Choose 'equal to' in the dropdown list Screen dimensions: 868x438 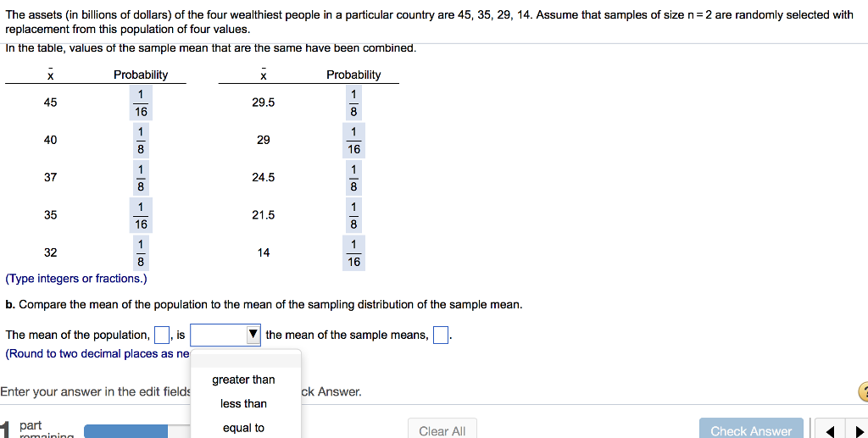coord(243,428)
